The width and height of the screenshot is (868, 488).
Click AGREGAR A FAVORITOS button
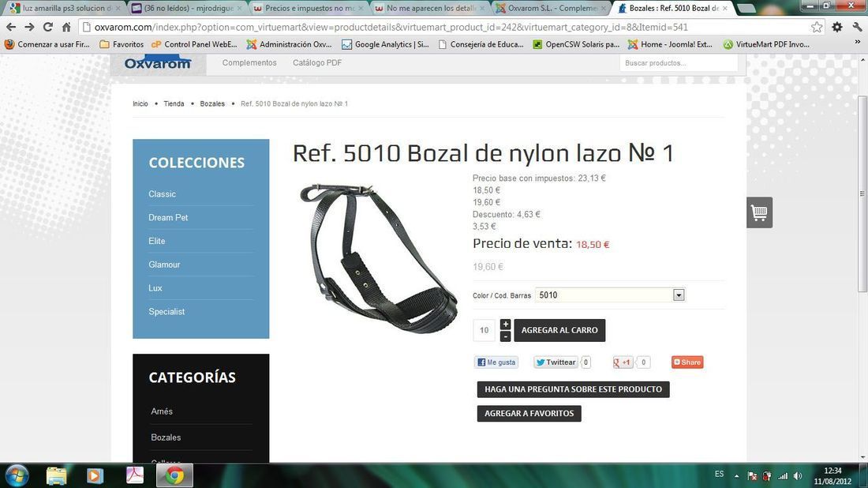click(x=529, y=413)
